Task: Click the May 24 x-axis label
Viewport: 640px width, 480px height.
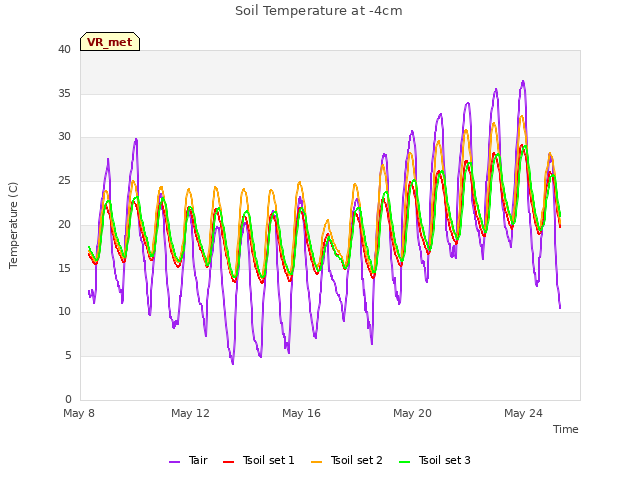Action: tap(523, 413)
